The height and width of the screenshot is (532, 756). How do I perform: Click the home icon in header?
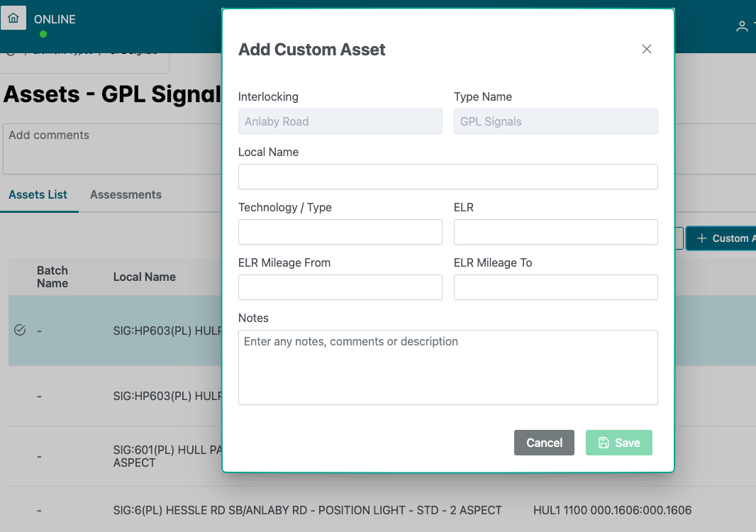click(13, 18)
